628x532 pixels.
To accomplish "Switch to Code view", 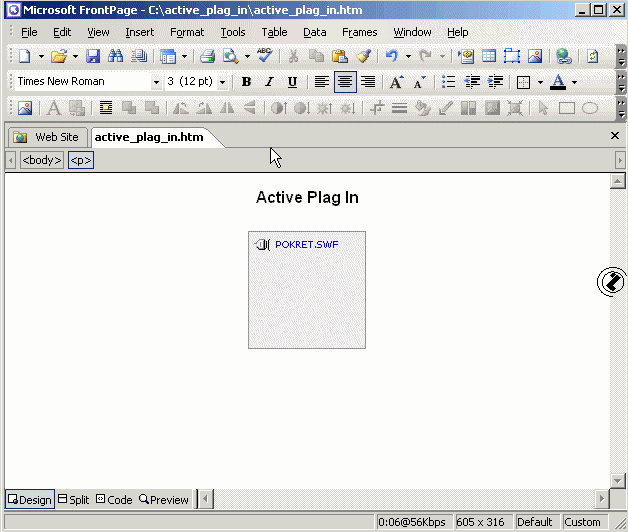I will tap(113, 499).
